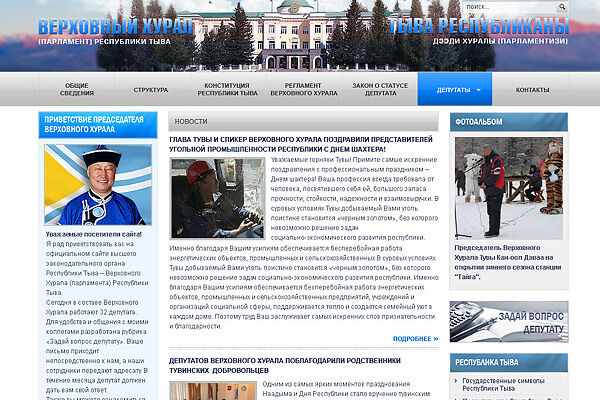
Task: Click the Уважаемые посетители сайта greeting text
Action: pyautogui.click(x=94, y=234)
